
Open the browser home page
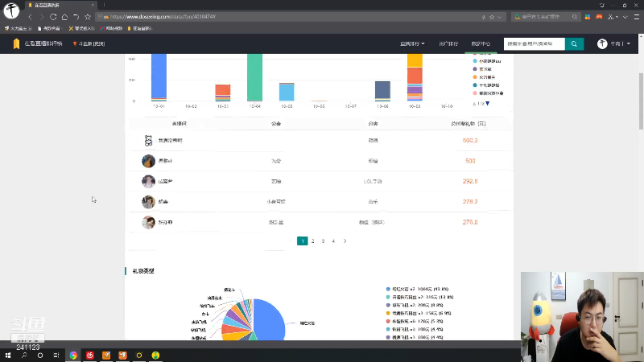pyautogui.click(x=64, y=17)
